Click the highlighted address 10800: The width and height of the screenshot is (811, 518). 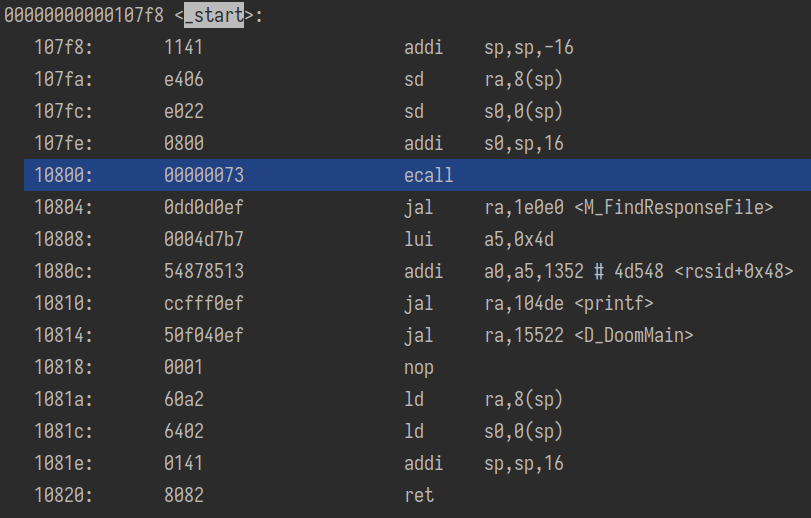pyautogui.click(x=64, y=175)
